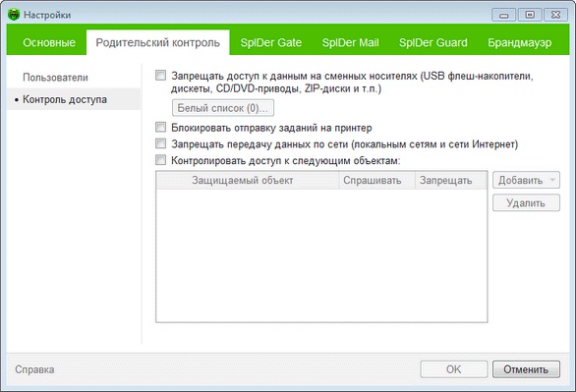This screenshot has width=576, height=392.
Task: Switch to the 'Основные' tab
Action: pyautogui.click(x=49, y=42)
